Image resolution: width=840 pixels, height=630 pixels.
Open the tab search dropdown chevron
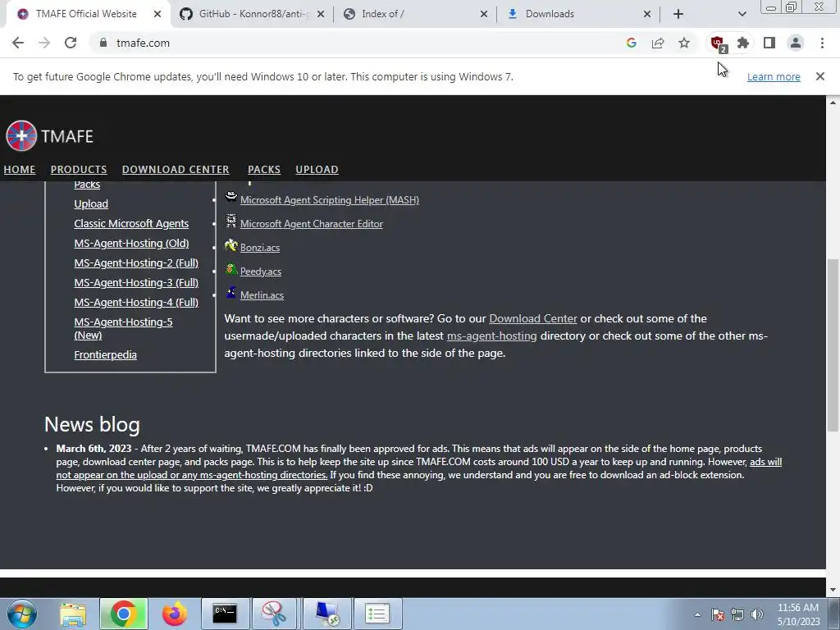[742, 14]
